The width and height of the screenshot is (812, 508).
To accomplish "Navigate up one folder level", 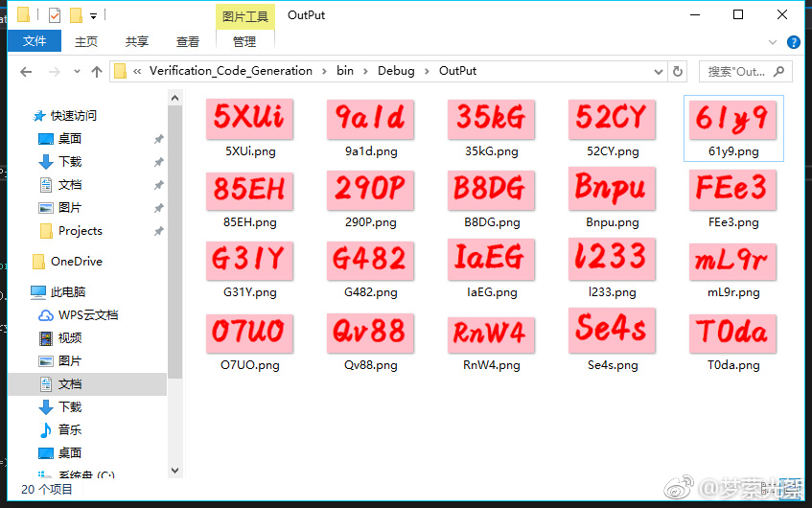I will tap(96, 72).
